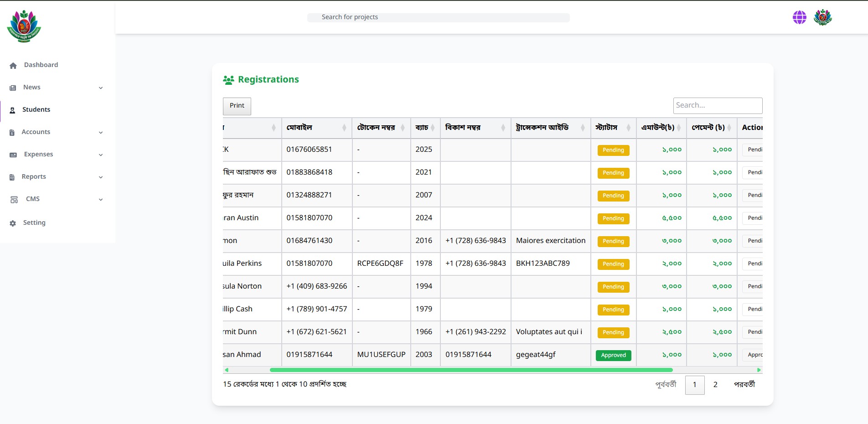Click the Dashboard home icon

pyautogui.click(x=13, y=66)
